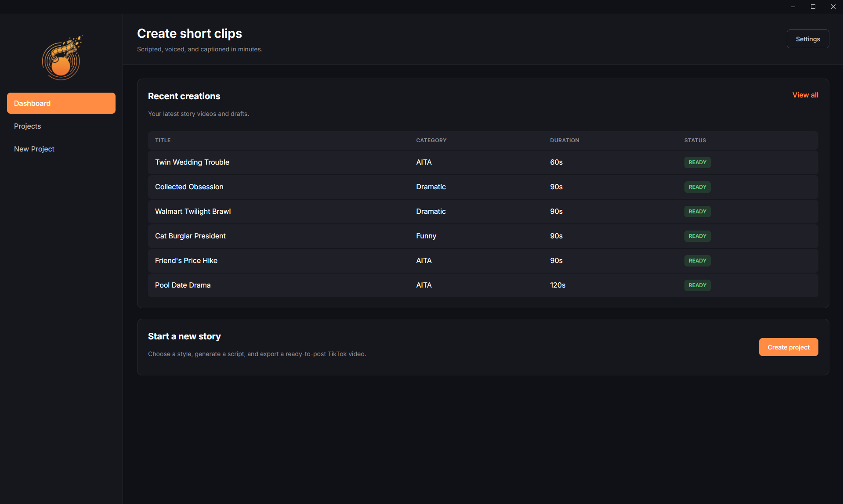Click the Cat Burglar President entry
Image resolution: width=843 pixels, height=504 pixels.
190,236
